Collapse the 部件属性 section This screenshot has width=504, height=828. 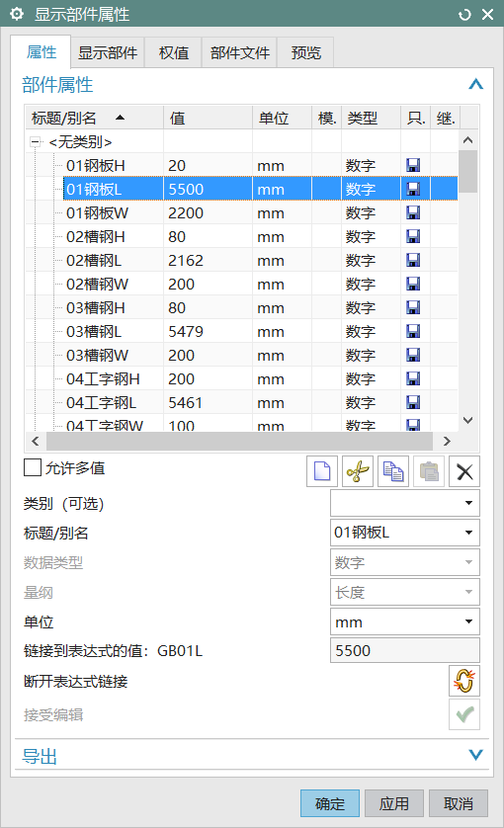[475, 85]
